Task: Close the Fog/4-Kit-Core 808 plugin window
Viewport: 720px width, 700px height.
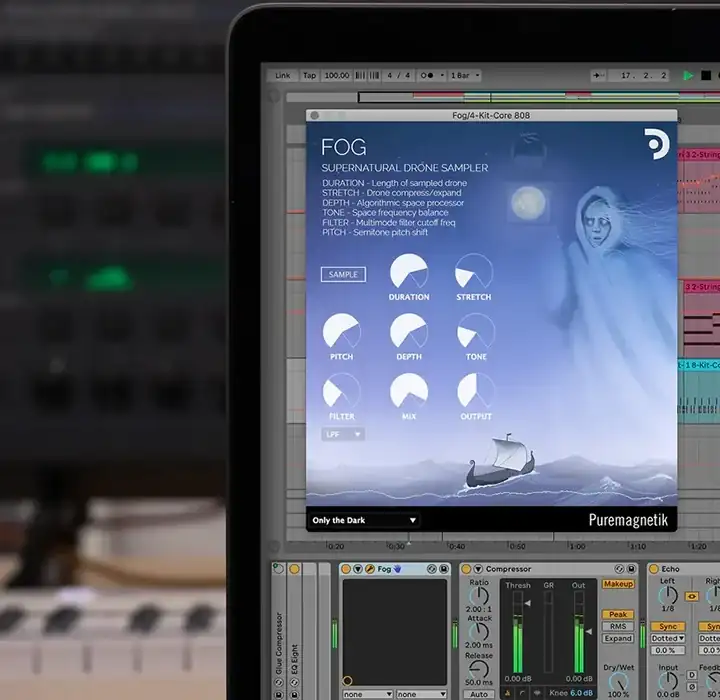Action: pos(315,115)
